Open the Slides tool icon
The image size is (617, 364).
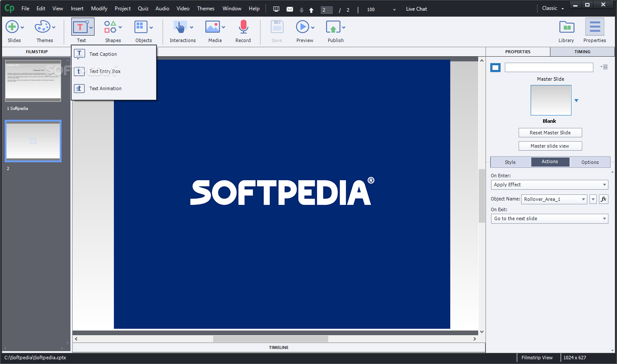[12, 27]
